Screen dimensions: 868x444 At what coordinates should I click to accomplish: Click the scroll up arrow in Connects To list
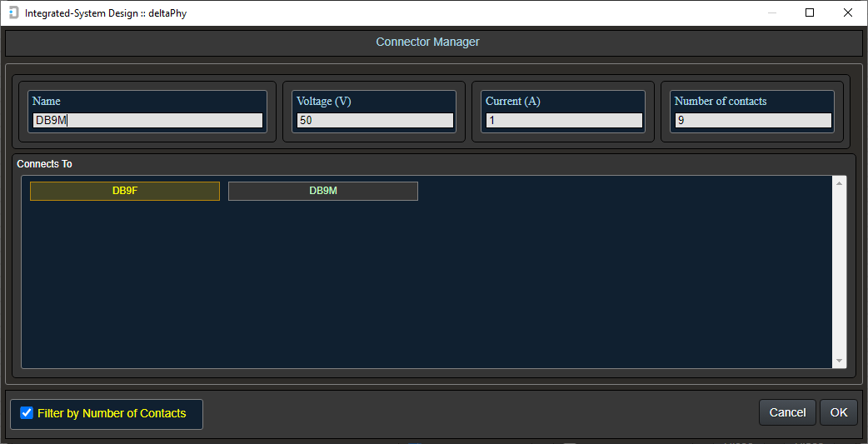click(839, 183)
